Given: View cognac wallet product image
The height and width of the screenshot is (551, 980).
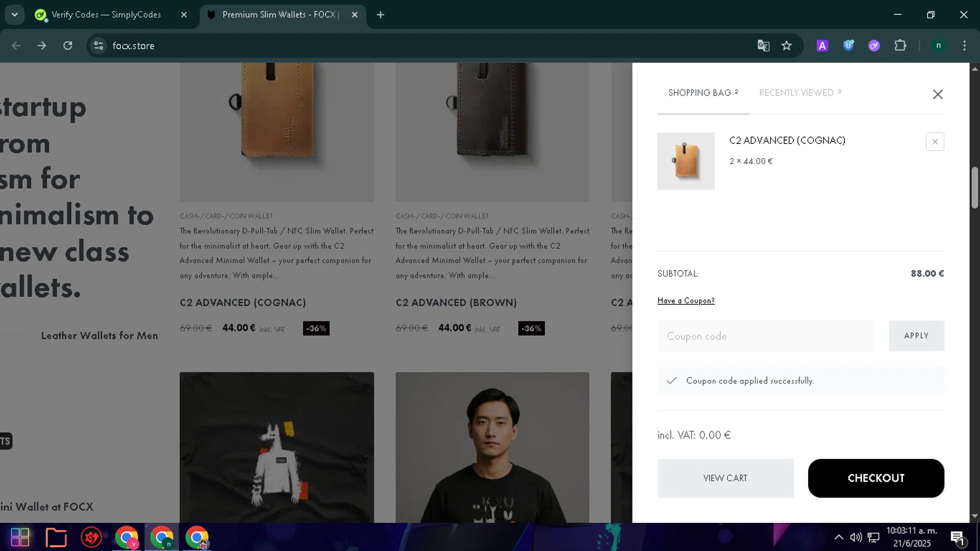Looking at the screenshot, I should [x=277, y=132].
